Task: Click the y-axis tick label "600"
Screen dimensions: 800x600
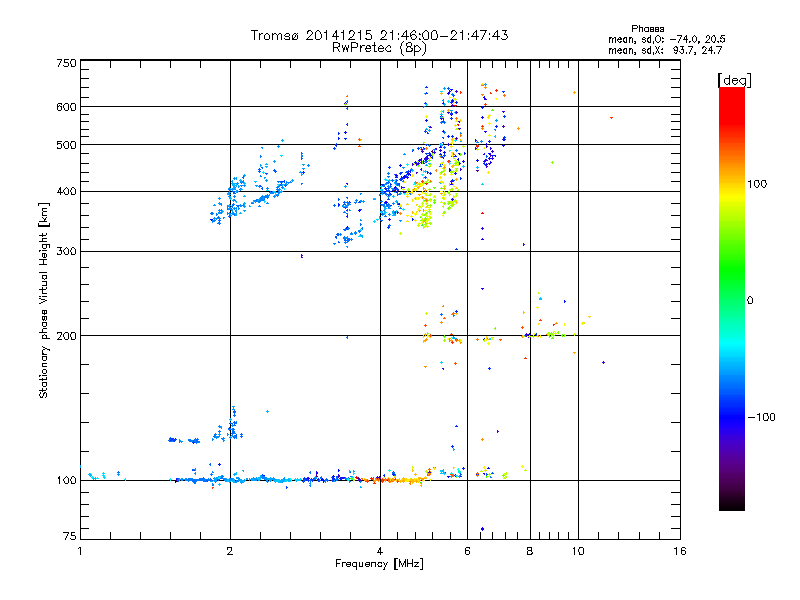Action: [66, 107]
